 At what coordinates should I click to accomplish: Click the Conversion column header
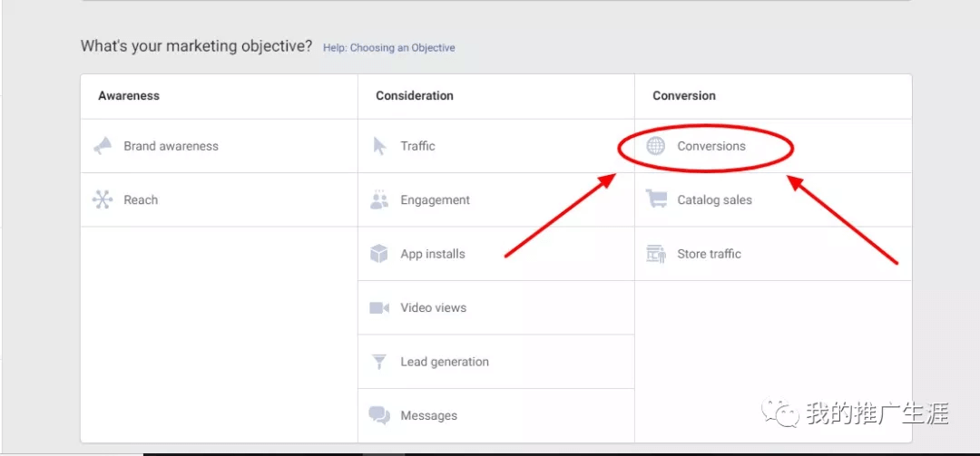pos(684,96)
